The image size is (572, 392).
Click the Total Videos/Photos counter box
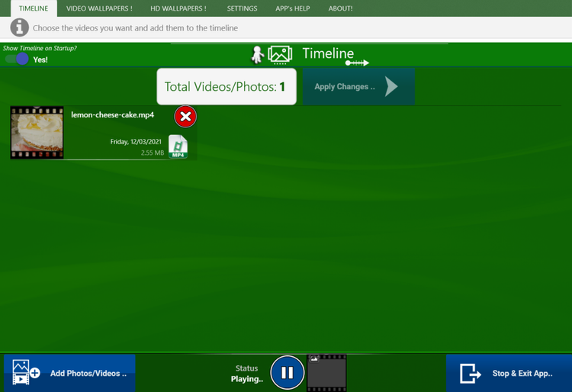227,86
